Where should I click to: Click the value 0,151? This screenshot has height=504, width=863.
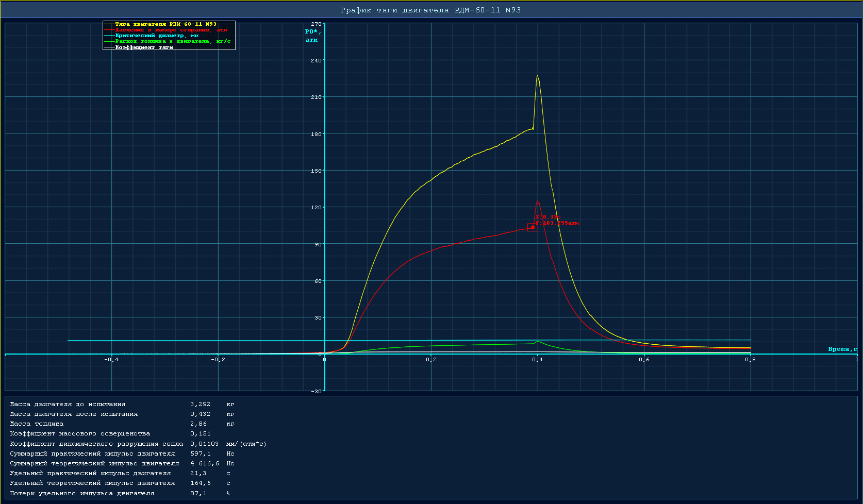[x=201, y=433]
